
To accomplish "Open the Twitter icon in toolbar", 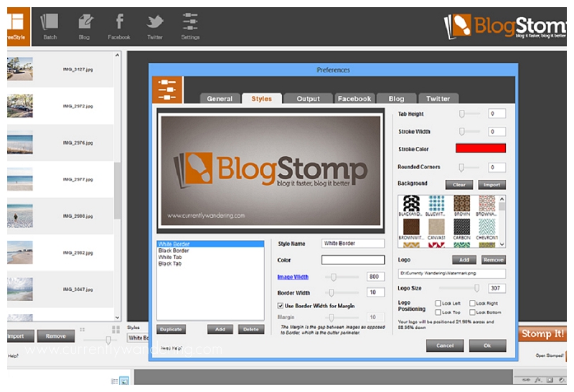I will [155, 27].
